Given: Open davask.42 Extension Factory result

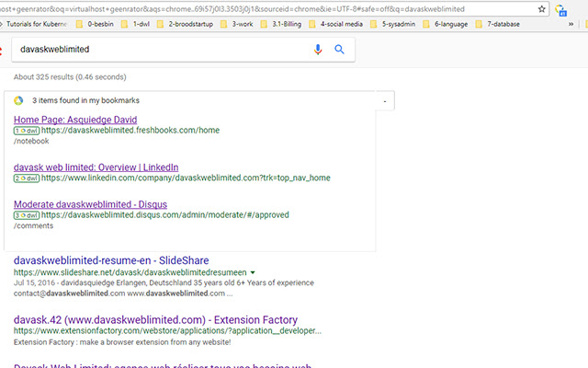Looking at the screenshot, I should [155, 320].
